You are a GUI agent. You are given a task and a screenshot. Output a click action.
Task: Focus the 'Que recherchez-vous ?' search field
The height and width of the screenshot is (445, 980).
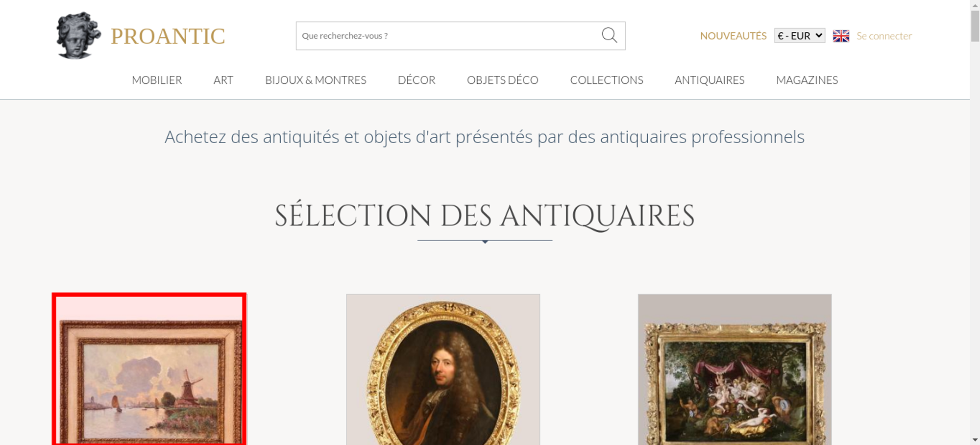(448, 36)
